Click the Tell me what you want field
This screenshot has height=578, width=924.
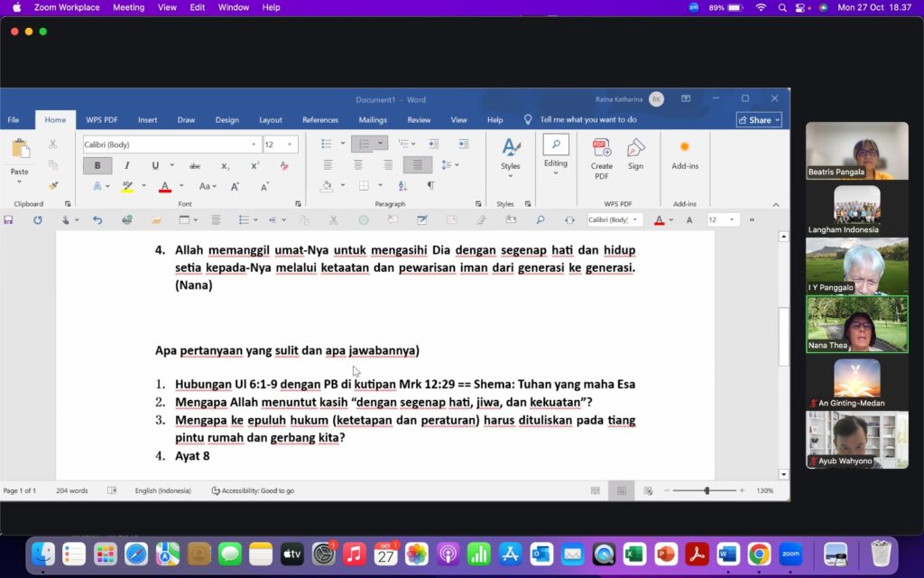(588, 120)
